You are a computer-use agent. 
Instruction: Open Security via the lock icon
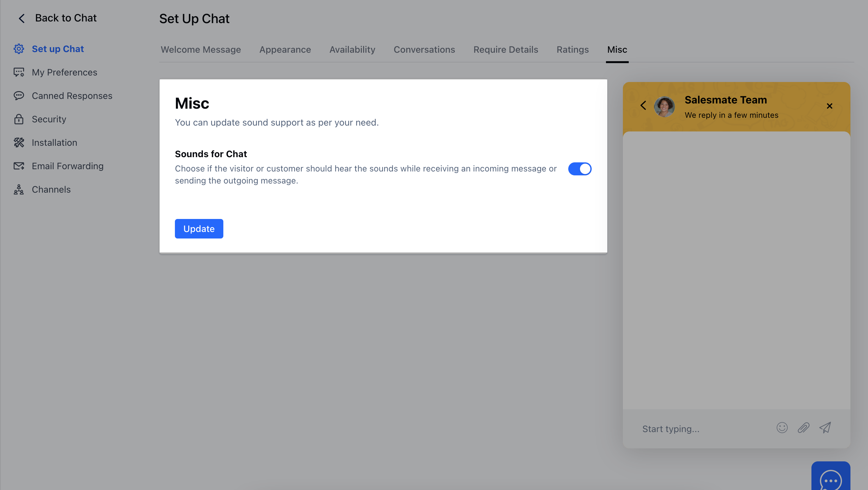(19, 119)
